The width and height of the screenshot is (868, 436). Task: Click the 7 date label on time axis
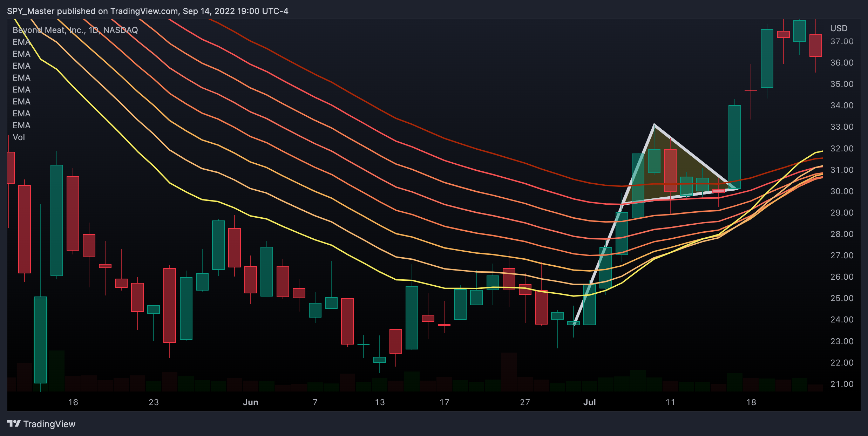click(x=315, y=402)
